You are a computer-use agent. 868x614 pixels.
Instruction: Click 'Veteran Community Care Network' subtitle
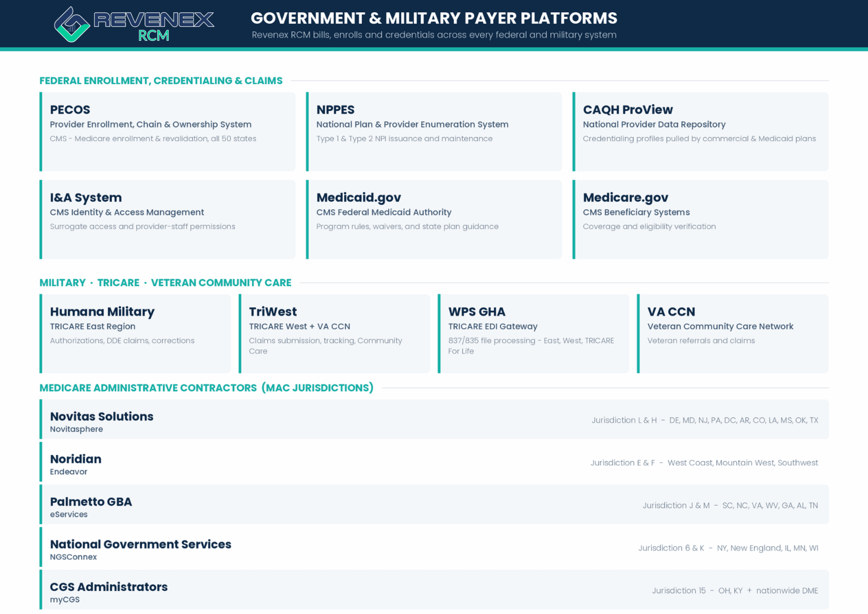pyautogui.click(x=720, y=327)
